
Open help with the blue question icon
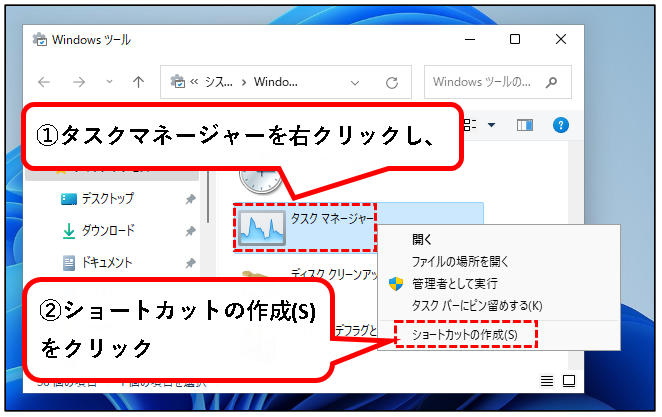point(561,125)
